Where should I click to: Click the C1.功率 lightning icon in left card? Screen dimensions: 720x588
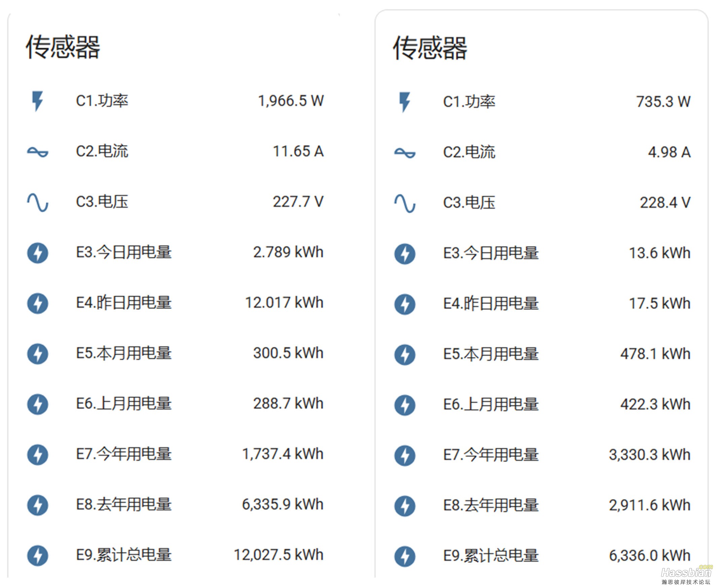click(x=38, y=101)
